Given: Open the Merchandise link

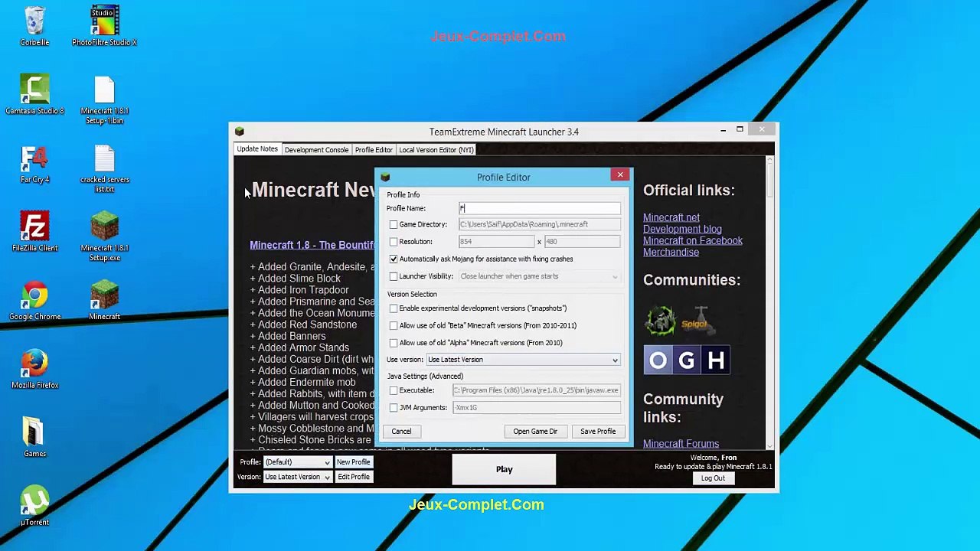Looking at the screenshot, I should [x=671, y=252].
